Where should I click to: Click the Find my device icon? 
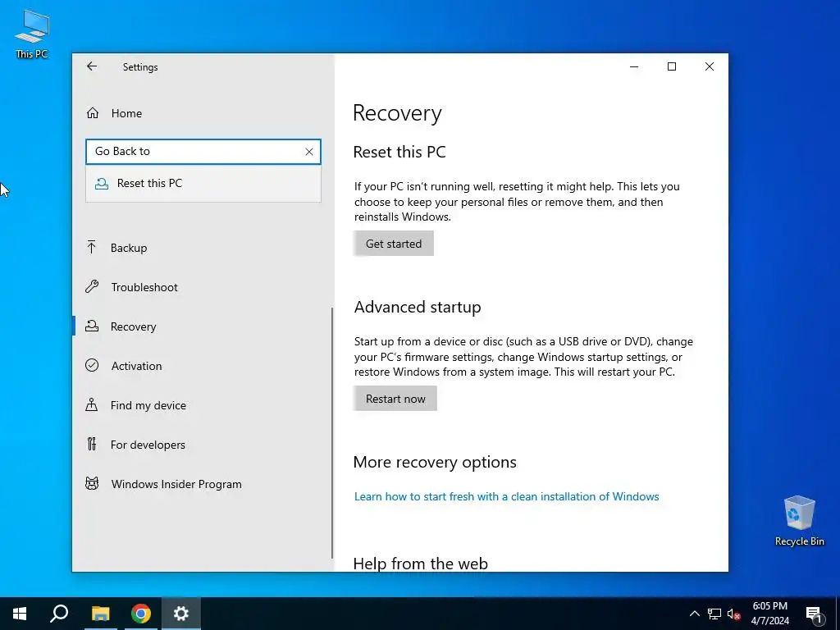pyautogui.click(x=92, y=404)
